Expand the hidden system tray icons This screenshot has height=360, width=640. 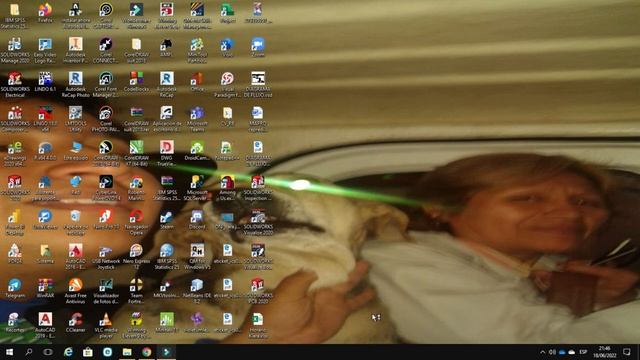542,352
